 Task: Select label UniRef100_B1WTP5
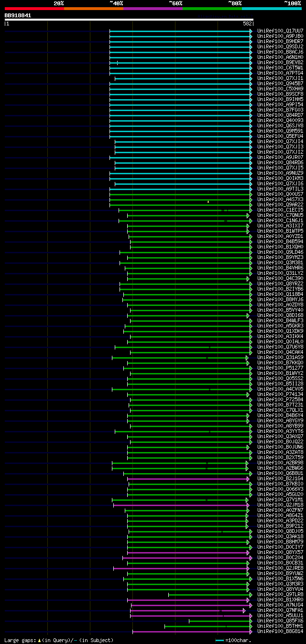[x=280, y=231]
